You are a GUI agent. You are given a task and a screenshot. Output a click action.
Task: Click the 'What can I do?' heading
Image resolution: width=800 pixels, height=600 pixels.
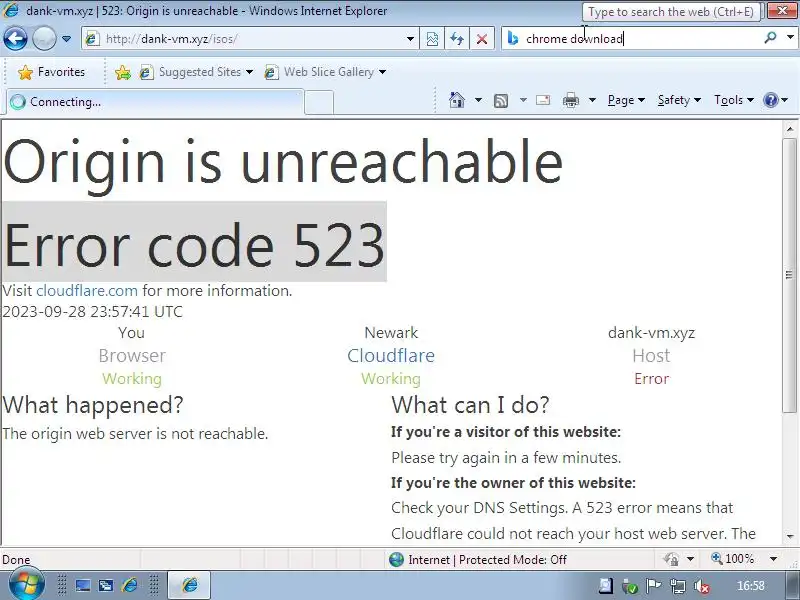[470, 405]
